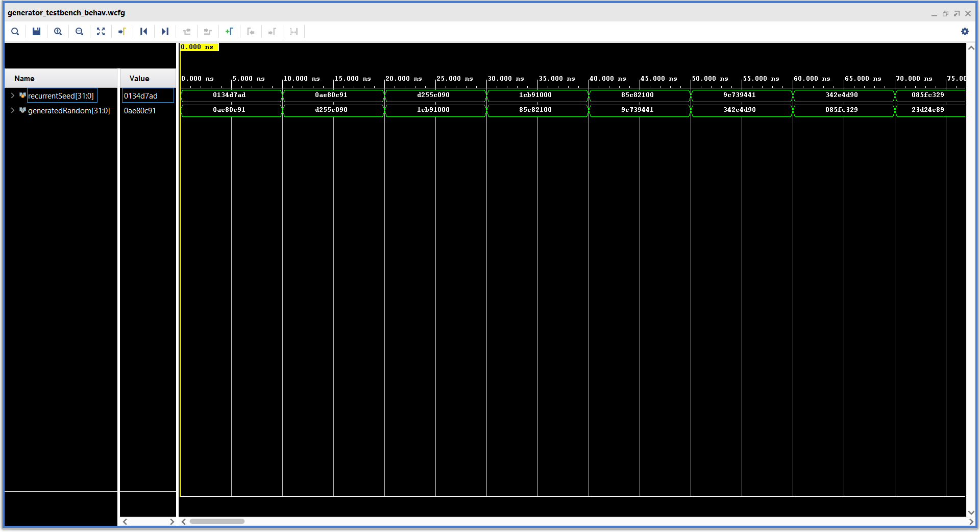Viewport: 980px width, 532px height.
Task: Click Value column scroll right arrow
Action: 172,521
